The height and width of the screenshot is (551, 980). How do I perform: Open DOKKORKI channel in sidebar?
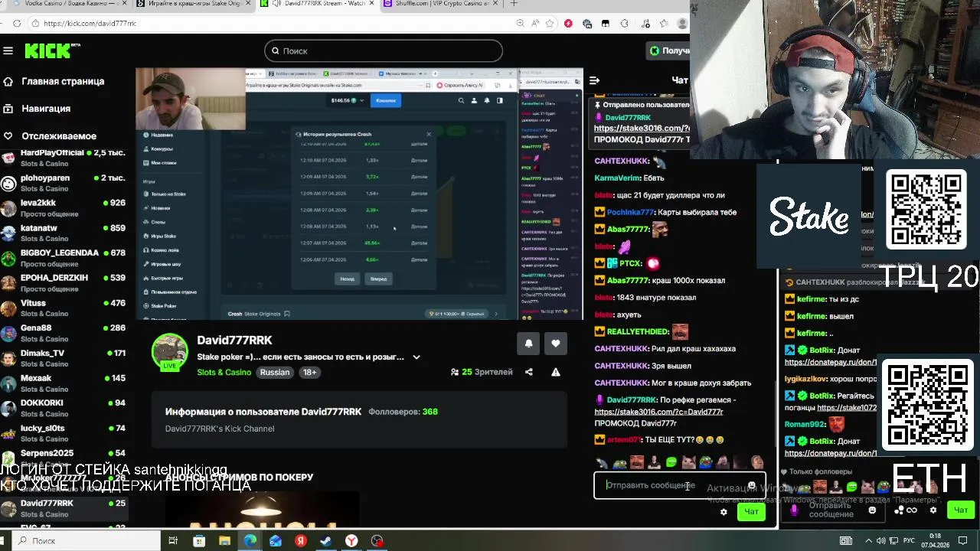(64, 408)
